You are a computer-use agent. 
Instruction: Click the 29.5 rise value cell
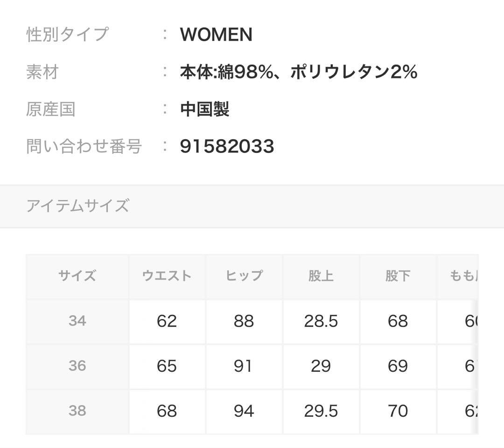pos(321,411)
